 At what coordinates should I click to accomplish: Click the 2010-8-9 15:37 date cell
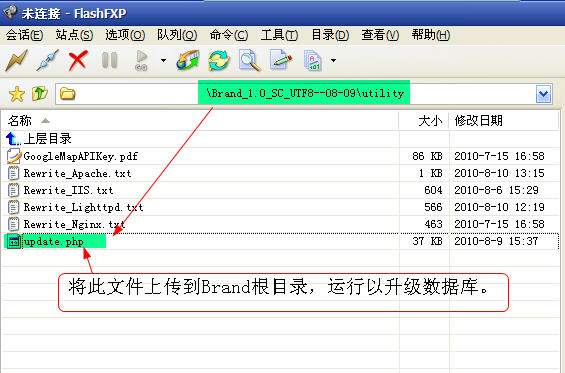pos(496,241)
